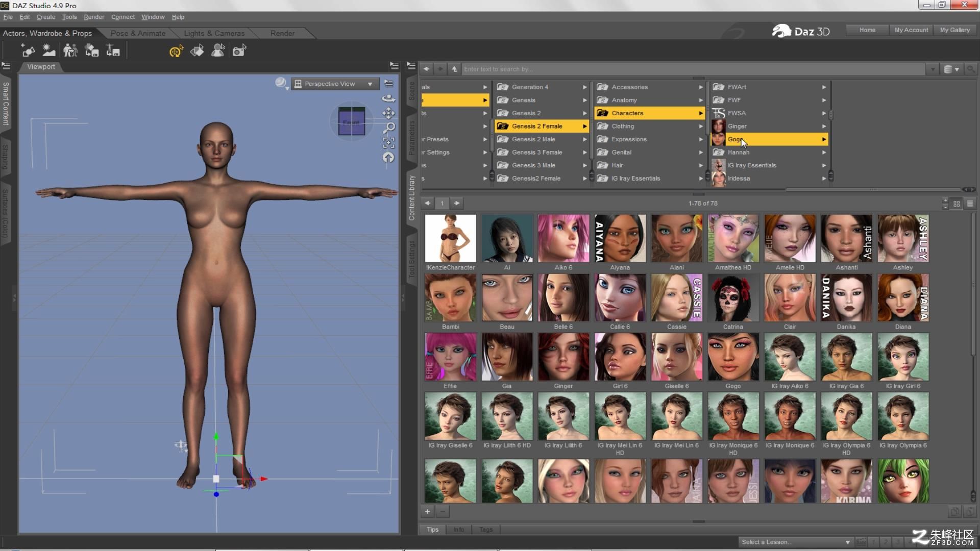Click the My Account button
The image size is (980, 551).
(x=911, y=30)
